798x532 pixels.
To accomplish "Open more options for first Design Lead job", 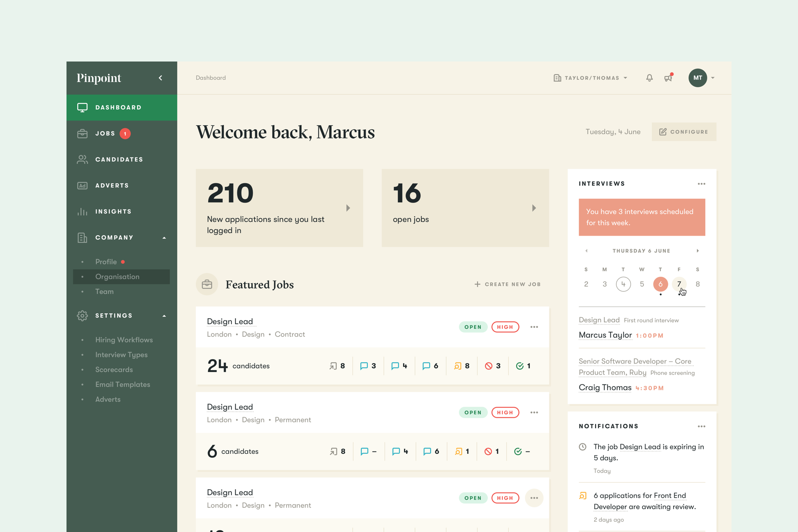I will 534,327.
